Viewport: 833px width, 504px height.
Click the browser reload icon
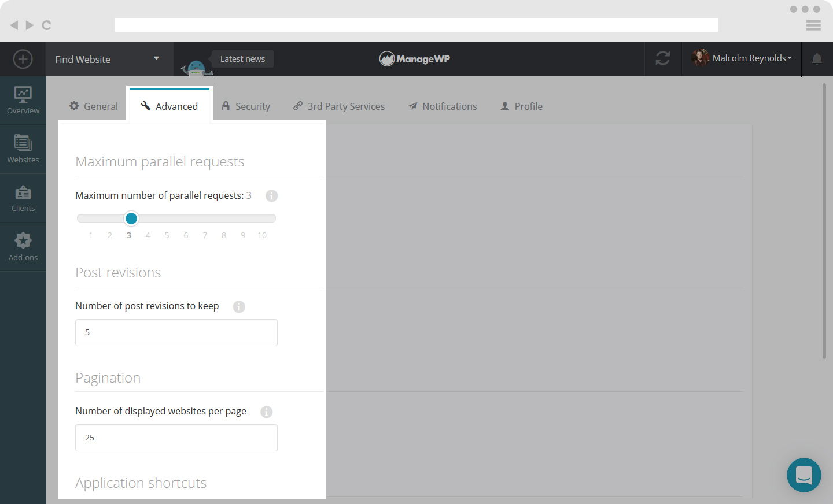tap(47, 25)
